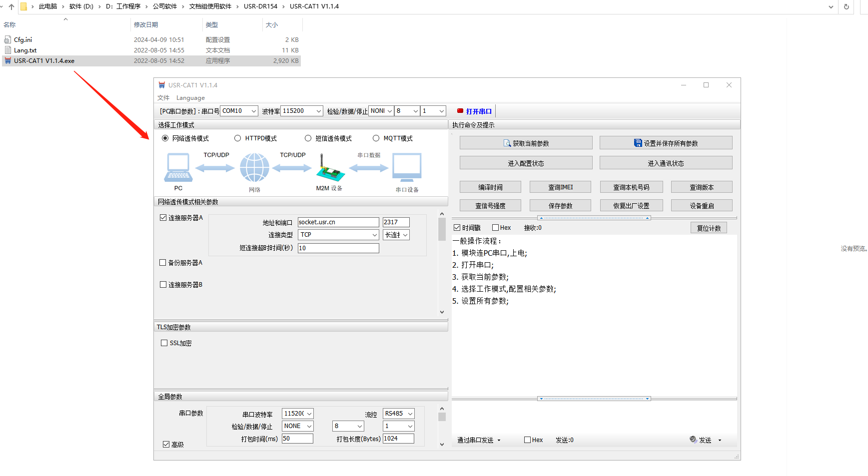Click the Lang.txt file icon
Viewport: 868px width, 476px height.
(7, 50)
